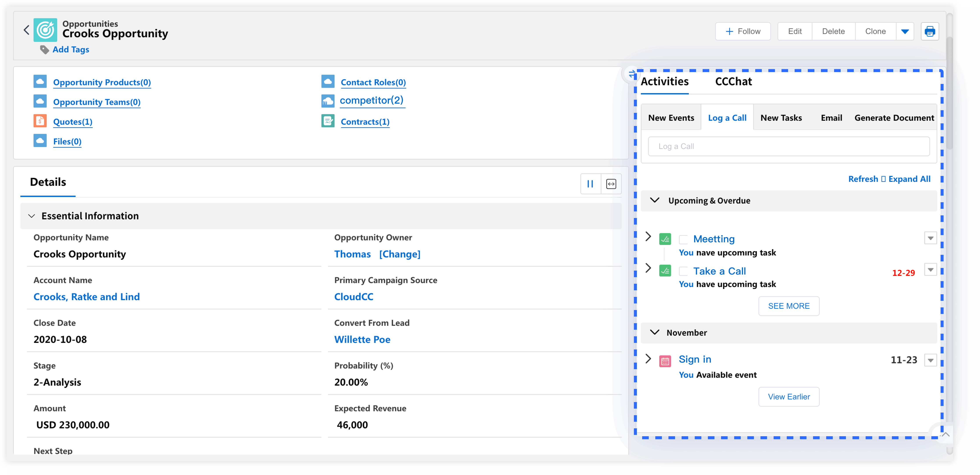Click the Quotes orange document icon

point(40,121)
